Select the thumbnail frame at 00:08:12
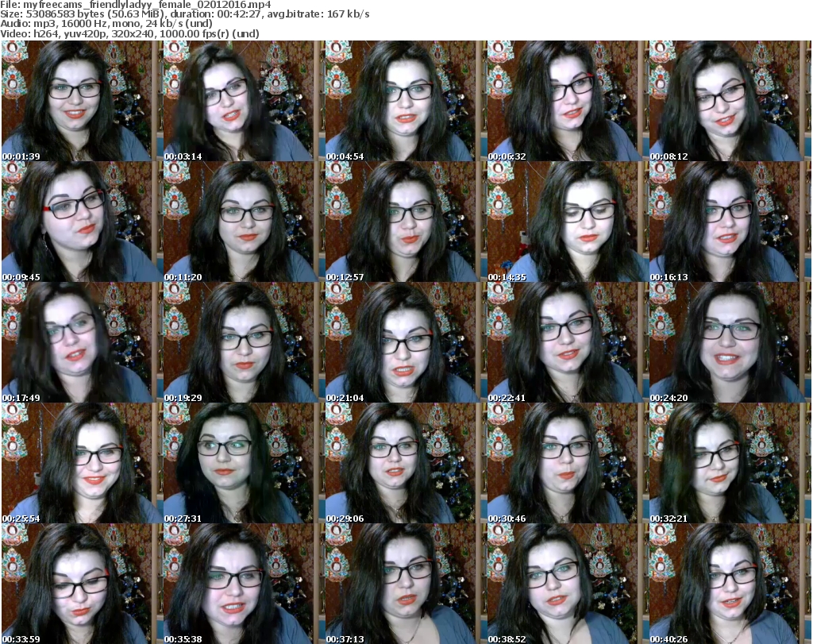The width and height of the screenshot is (813, 644). [730, 101]
